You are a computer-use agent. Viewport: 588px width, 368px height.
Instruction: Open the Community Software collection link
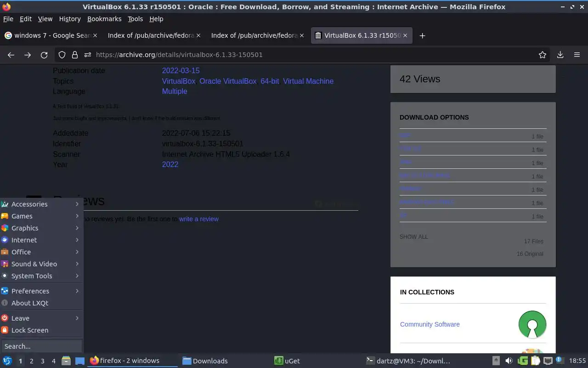[430, 324]
